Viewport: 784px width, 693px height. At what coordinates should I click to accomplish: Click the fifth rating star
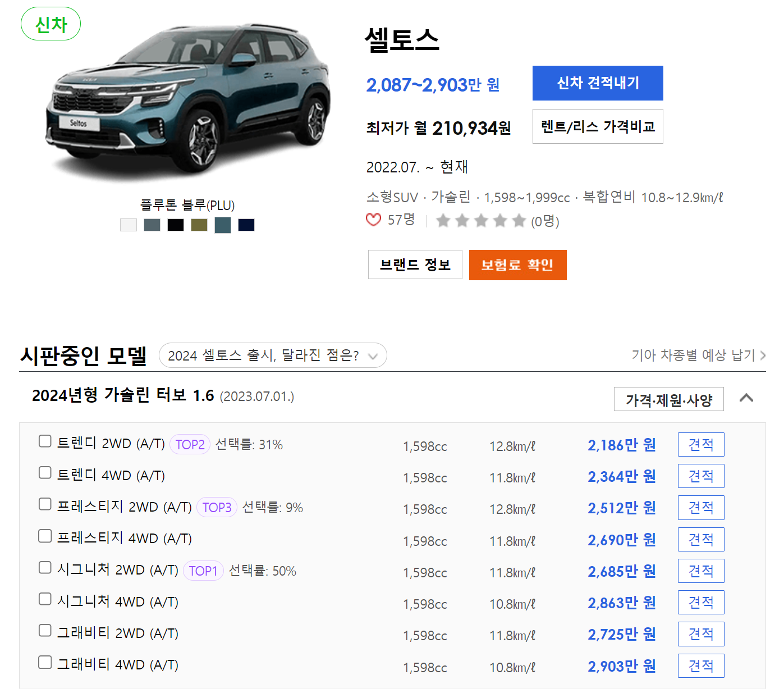[519, 220]
